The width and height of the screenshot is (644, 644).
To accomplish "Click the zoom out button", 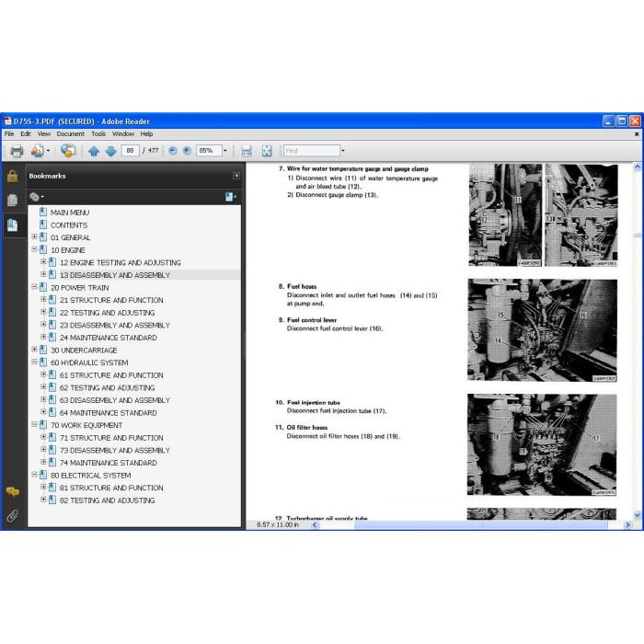I will tap(173, 151).
